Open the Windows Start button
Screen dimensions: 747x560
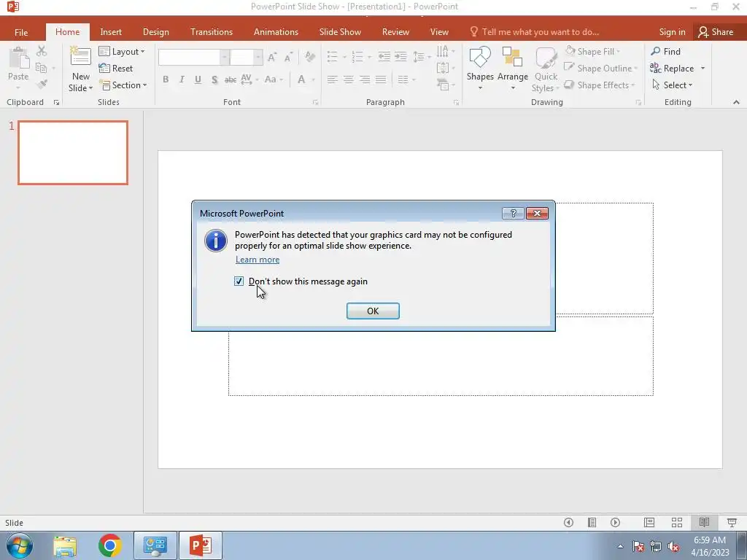click(20, 545)
